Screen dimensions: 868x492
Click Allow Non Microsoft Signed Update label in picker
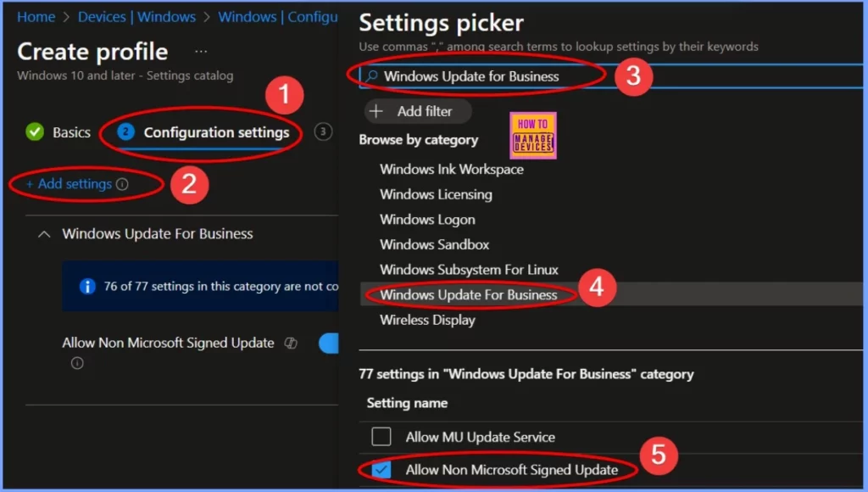click(x=512, y=470)
